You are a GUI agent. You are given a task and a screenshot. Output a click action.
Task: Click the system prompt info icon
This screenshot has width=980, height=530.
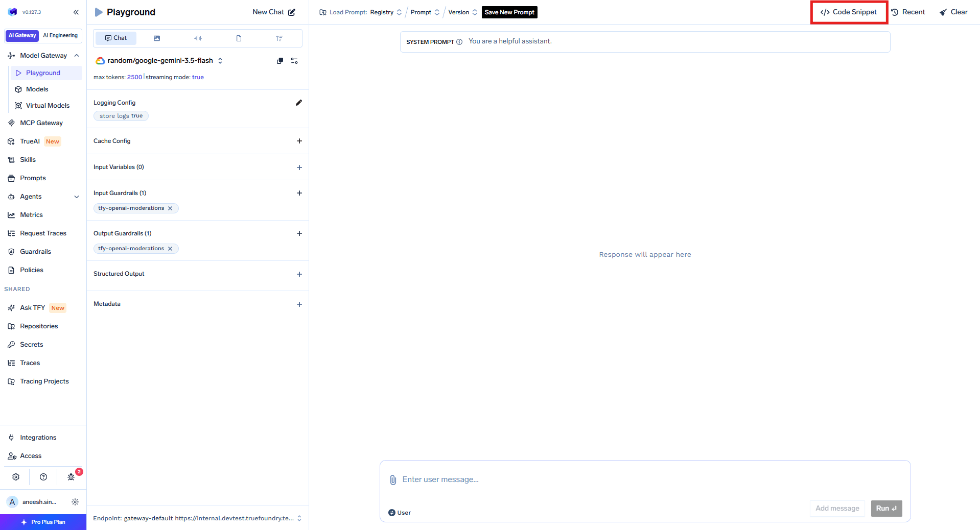(459, 42)
